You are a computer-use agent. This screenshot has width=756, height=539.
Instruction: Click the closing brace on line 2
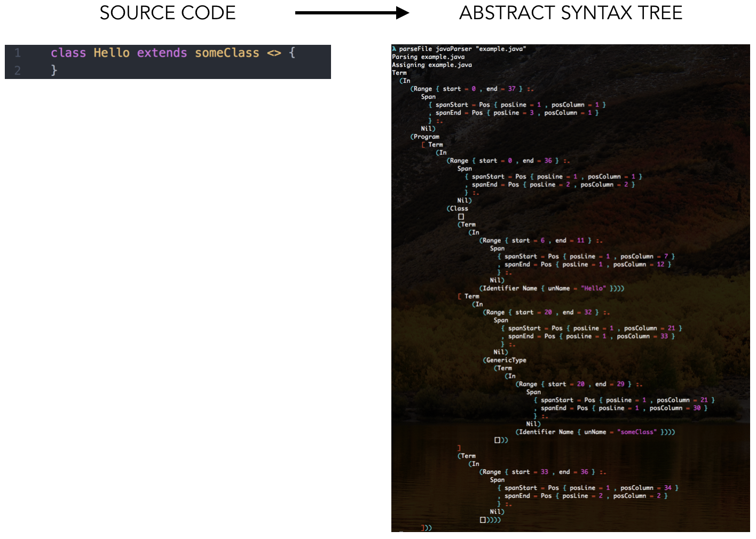tap(54, 70)
